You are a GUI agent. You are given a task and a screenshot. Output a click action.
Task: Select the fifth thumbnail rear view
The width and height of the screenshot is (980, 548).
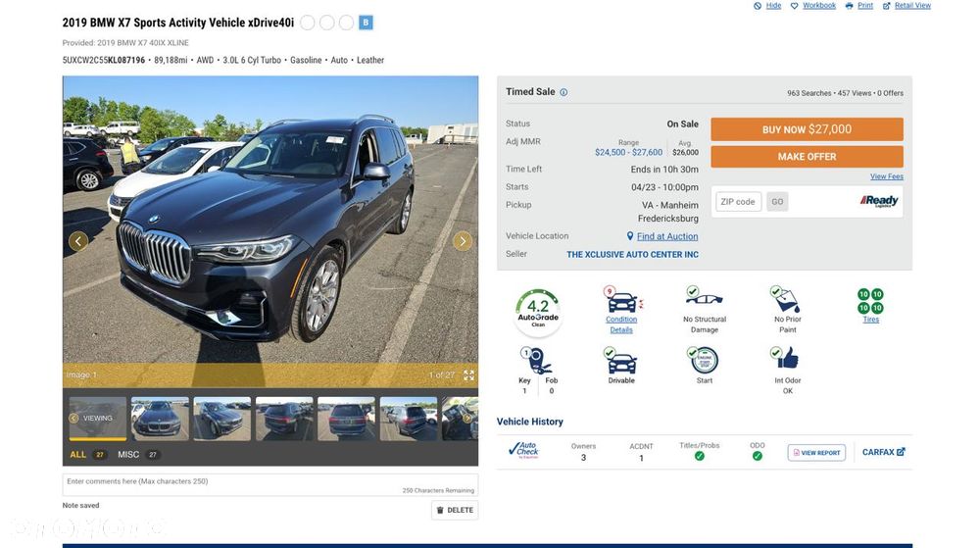[x=346, y=418]
